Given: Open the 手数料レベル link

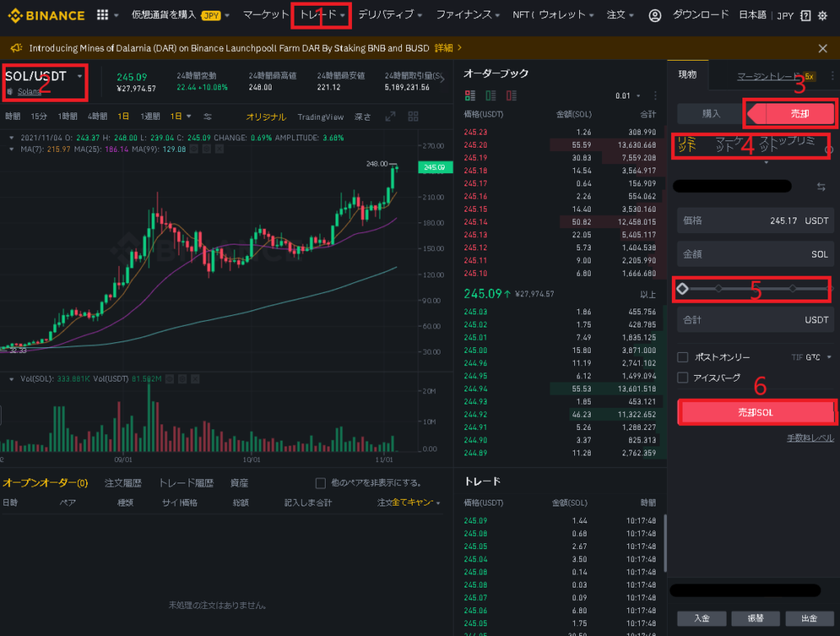Looking at the screenshot, I should coord(810,438).
